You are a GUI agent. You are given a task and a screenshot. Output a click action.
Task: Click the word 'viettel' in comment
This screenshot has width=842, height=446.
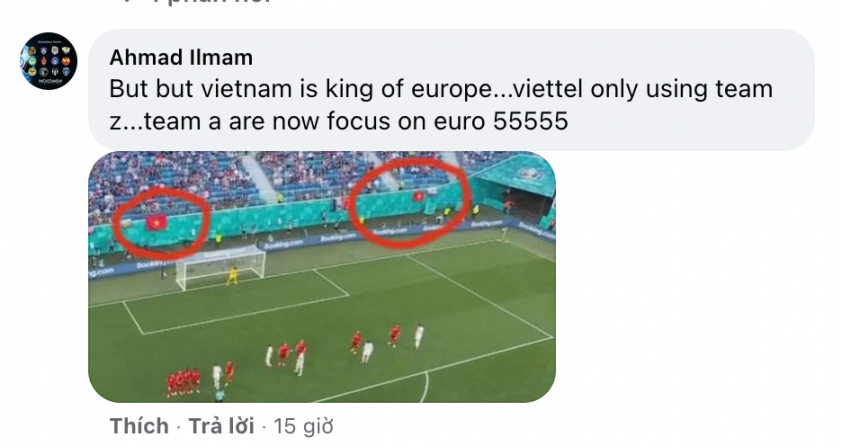548,89
